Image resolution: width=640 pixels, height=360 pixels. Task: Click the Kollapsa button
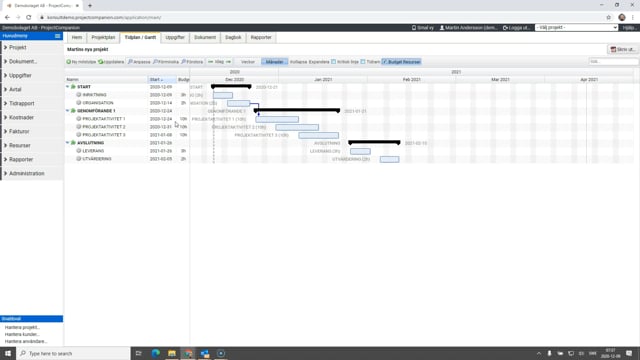(x=298, y=62)
